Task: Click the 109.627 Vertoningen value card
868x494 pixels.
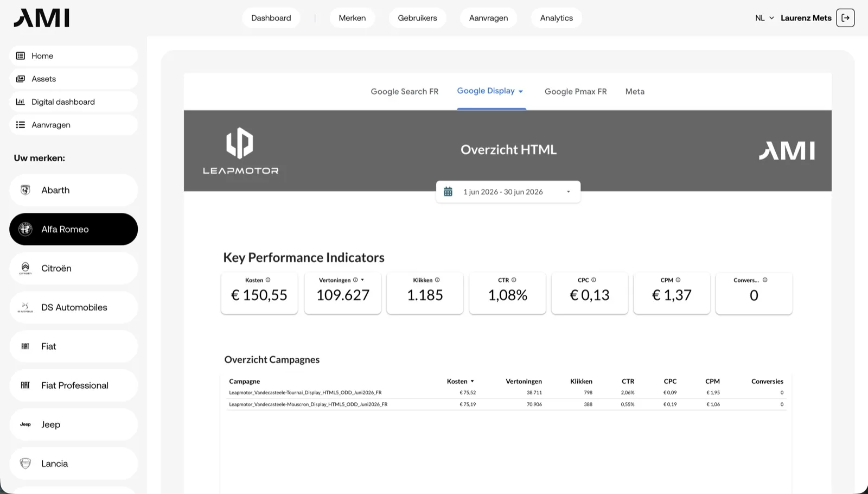Action: click(343, 293)
